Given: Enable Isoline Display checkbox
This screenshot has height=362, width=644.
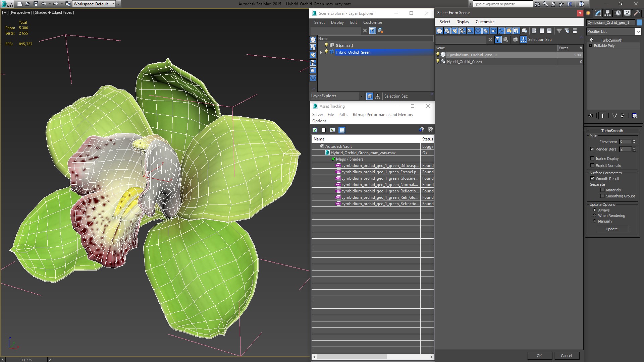Looking at the screenshot, I should coord(592,159).
